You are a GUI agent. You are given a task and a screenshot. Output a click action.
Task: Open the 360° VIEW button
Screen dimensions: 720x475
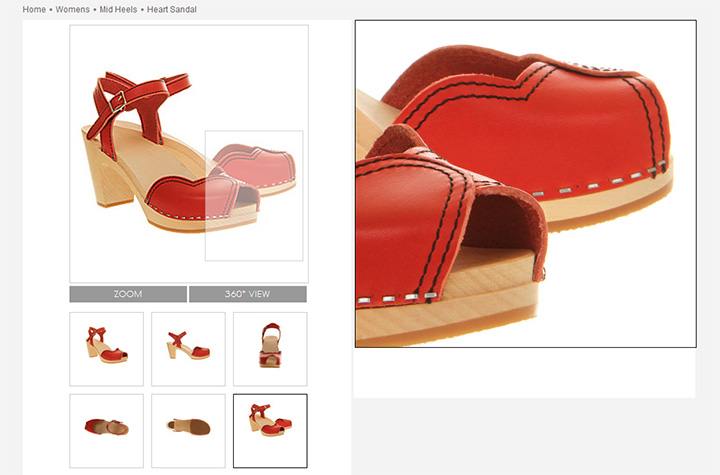tap(248, 294)
